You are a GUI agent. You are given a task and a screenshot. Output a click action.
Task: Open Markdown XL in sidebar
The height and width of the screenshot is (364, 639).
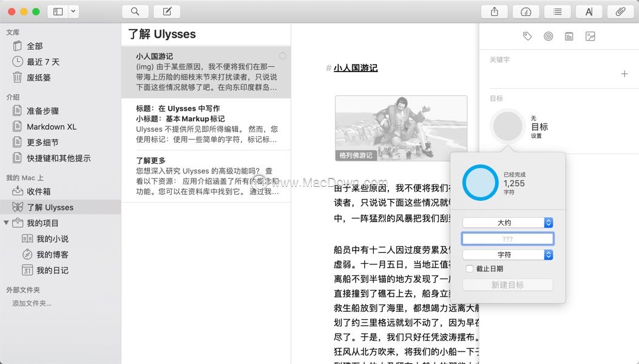tap(60, 127)
